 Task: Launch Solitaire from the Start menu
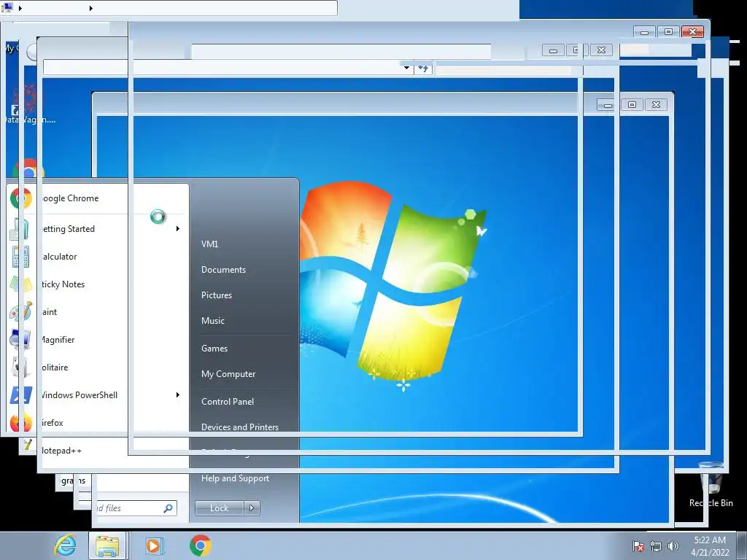point(98,367)
